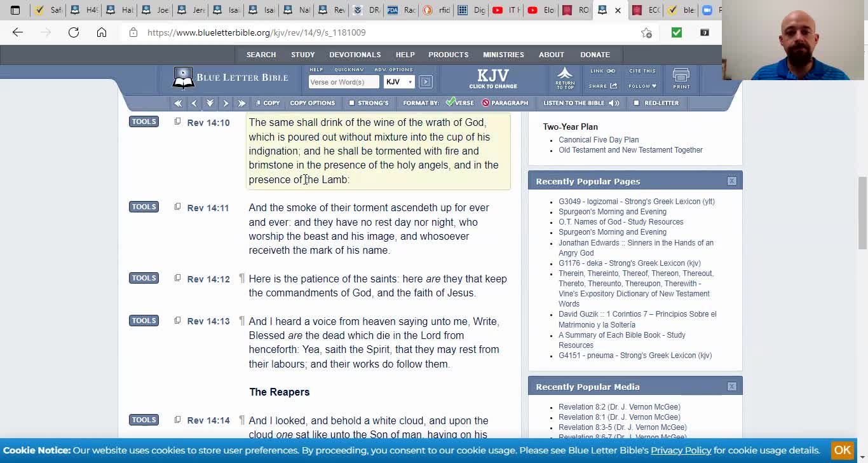Open the Help menu

pyautogui.click(x=405, y=55)
